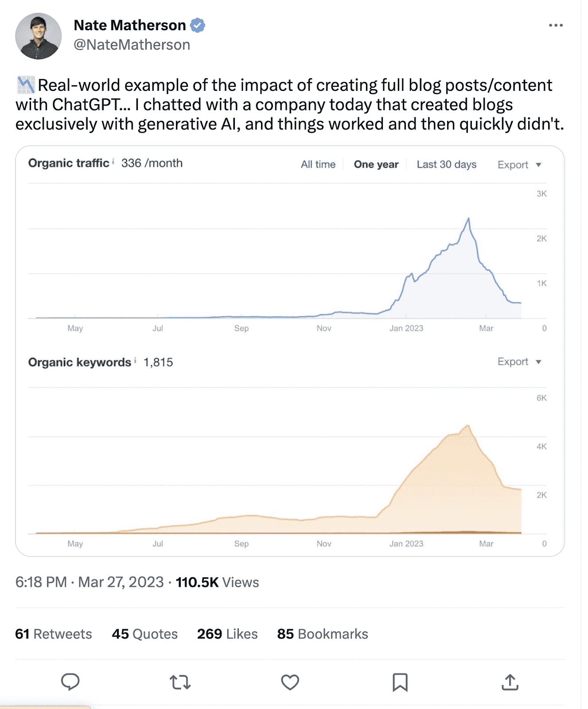The image size is (588, 709).
Task: Click the blue verified badge
Action: pyautogui.click(x=198, y=26)
